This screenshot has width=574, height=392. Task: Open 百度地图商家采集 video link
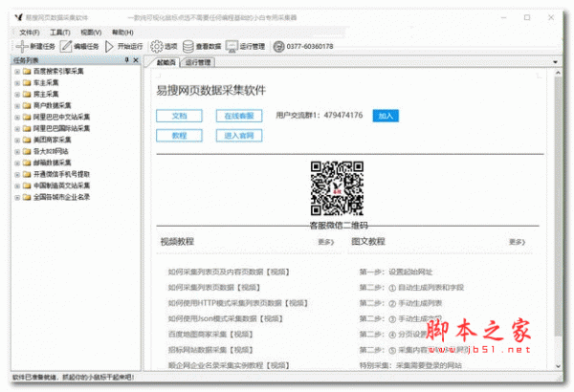(210, 335)
